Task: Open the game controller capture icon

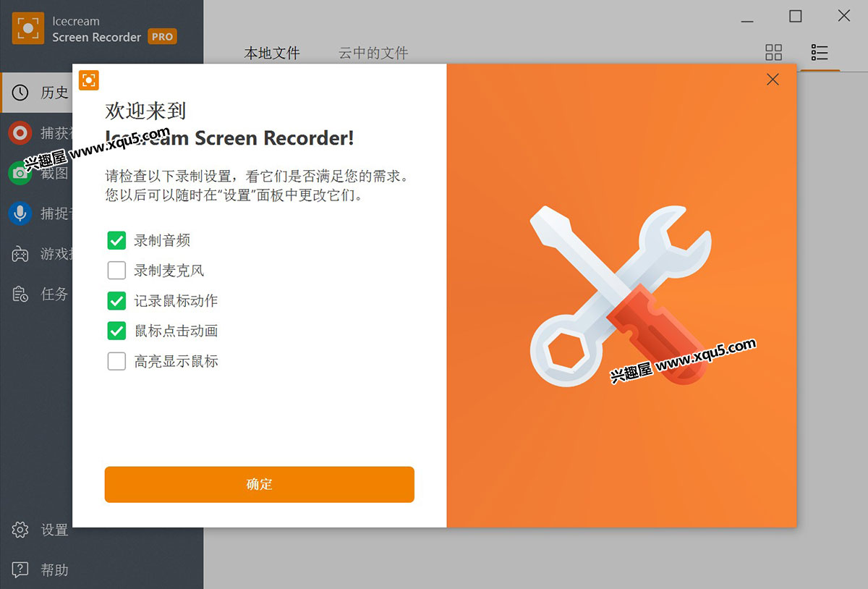Action: 20,254
